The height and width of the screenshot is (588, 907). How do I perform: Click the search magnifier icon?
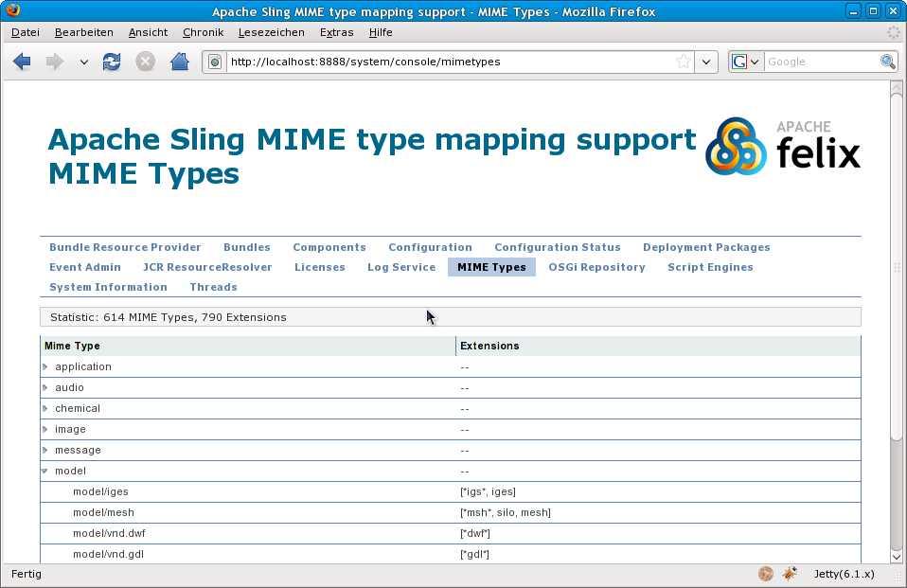(x=888, y=62)
